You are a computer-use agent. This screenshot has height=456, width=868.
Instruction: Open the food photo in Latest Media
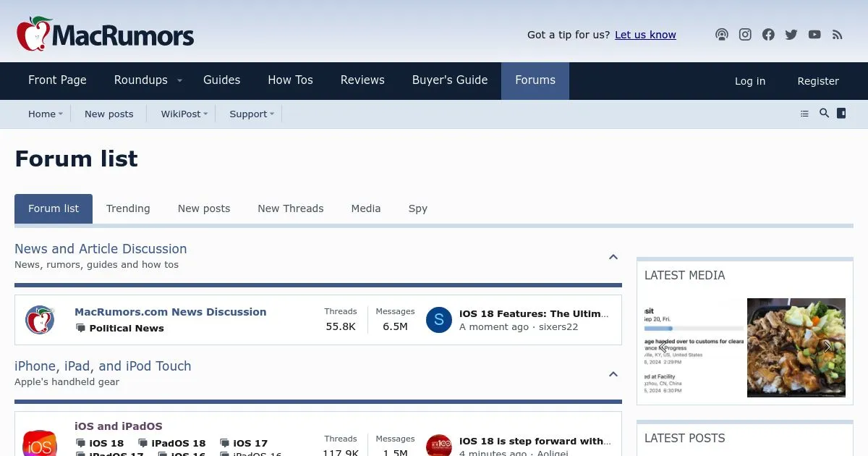click(796, 347)
